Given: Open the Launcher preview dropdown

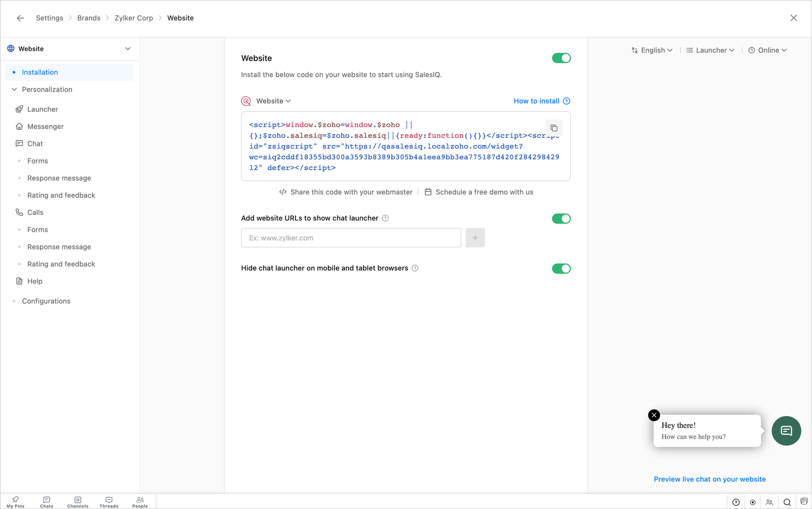Looking at the screenshot, I should [711, 50].
